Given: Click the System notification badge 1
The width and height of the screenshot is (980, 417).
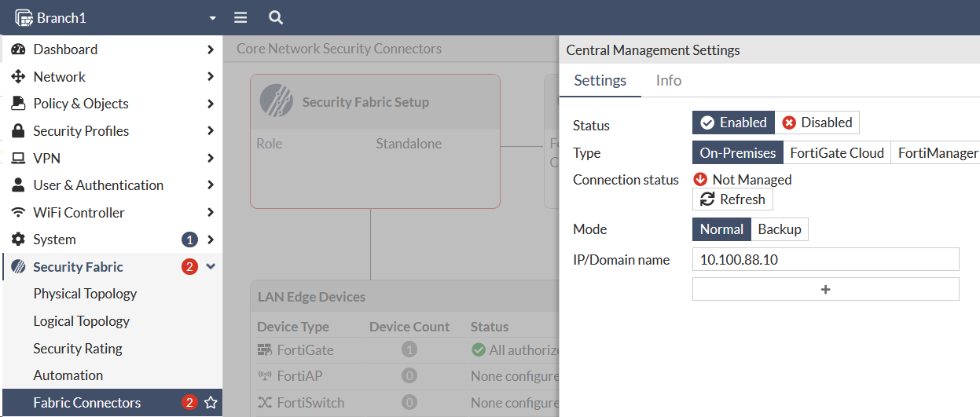Looking at the screenshot, I should pyautogui.click(x=189, y=240).
